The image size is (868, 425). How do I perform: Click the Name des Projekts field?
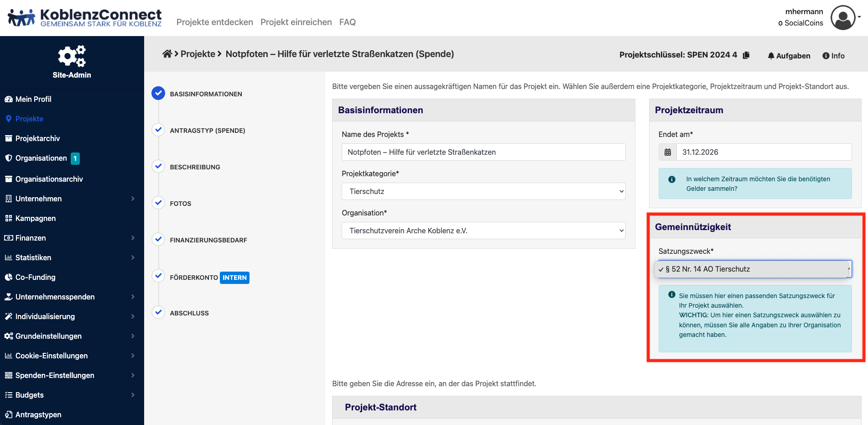point(483,152)
